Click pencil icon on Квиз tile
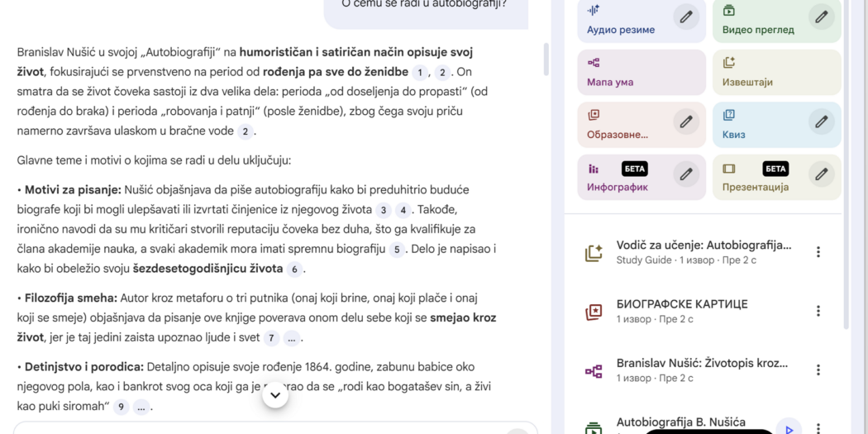This screenshot has height=434, width=868. point(821,122)
